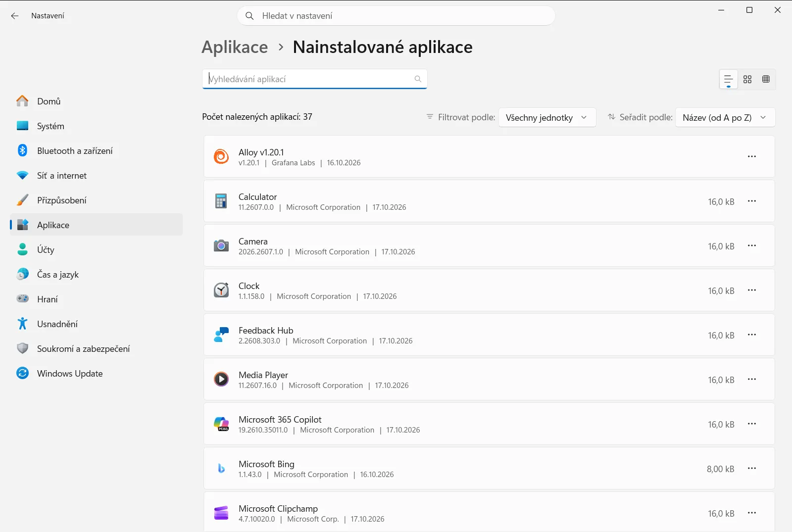Focus the Vyhledávání aplikací search field

pyautogui.click(x=314, y=79)
